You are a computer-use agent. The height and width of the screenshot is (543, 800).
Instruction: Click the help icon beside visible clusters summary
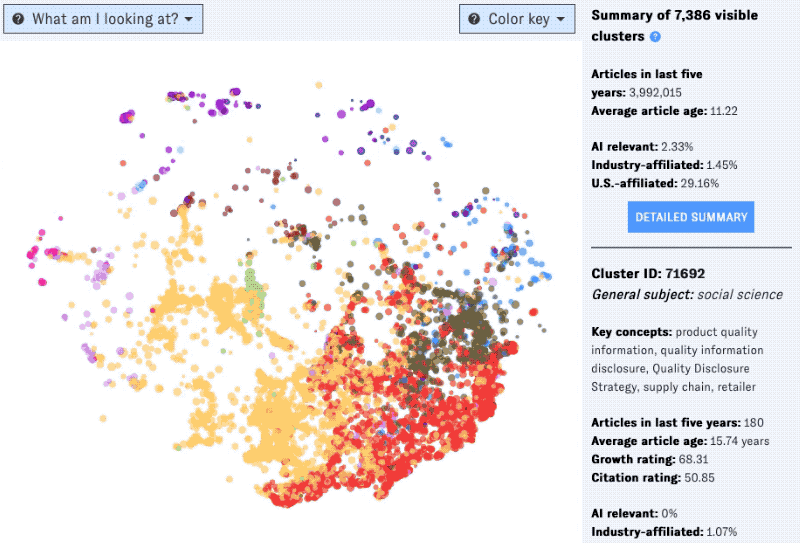point(655,37)
